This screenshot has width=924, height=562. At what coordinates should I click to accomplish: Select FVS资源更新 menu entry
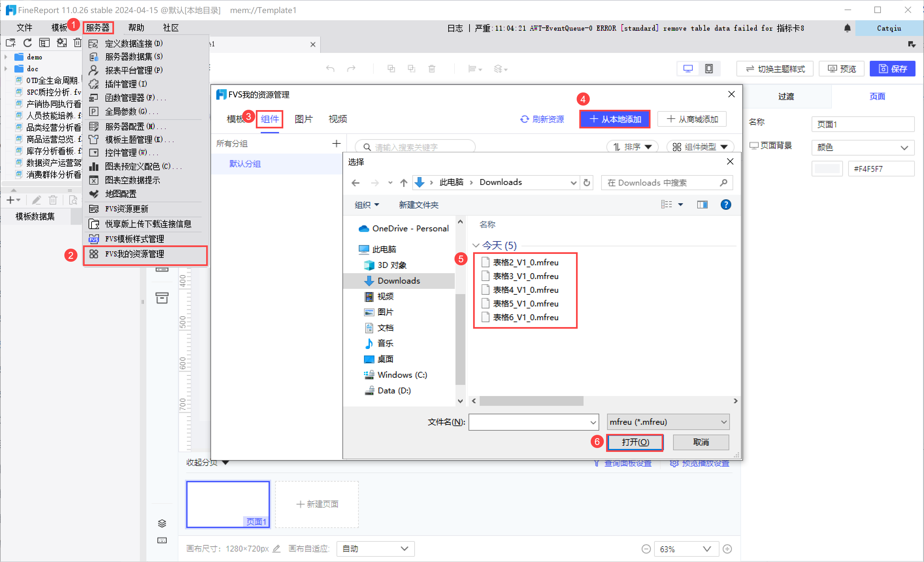[126, 209]
